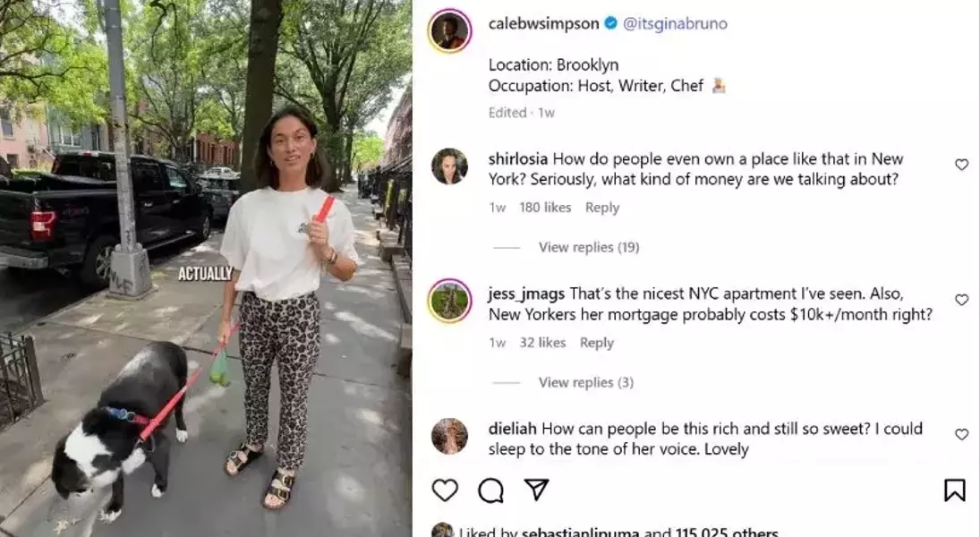Expand View replies (19)

coord(589,247)
